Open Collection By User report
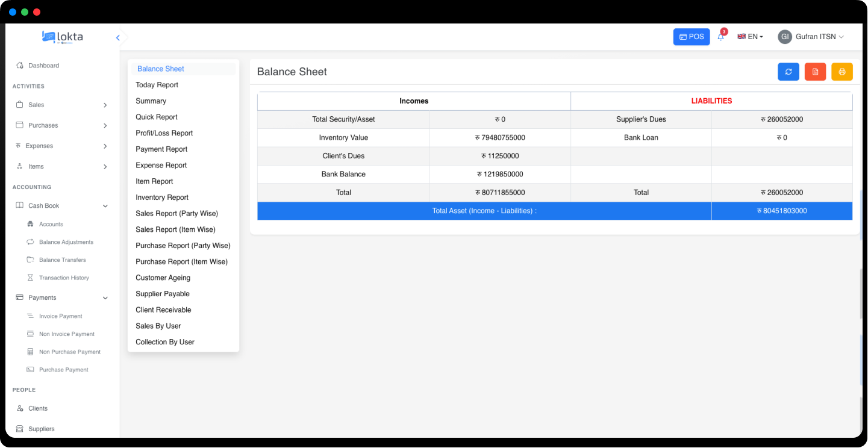The height and width of the screenshot is (448, 868). 165,342
